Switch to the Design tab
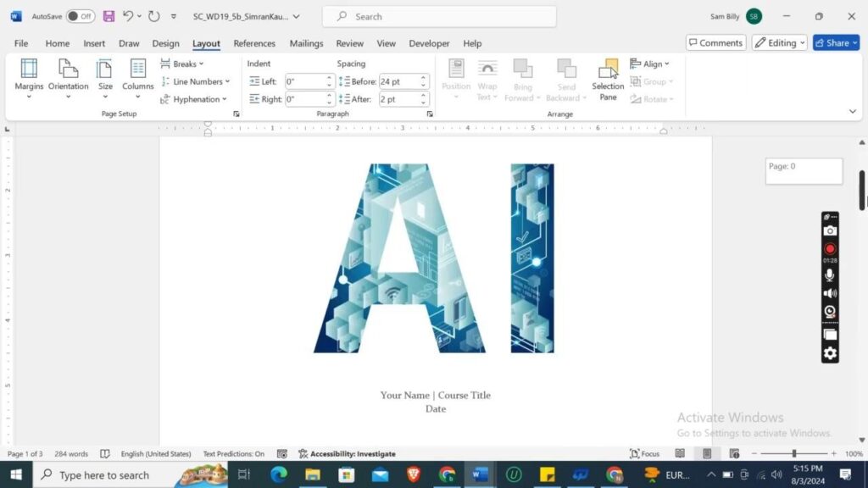Screen dimensions: 868x488 point(165,43)
